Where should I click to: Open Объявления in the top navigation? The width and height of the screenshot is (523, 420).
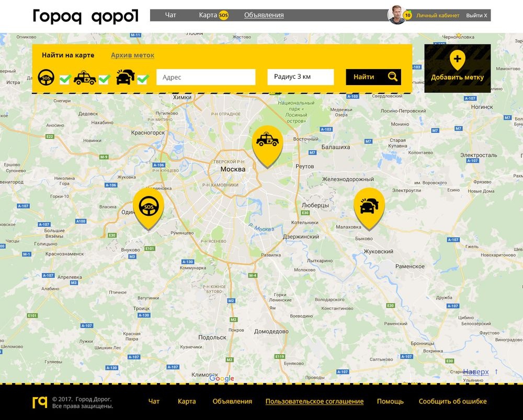coord(264,15)
